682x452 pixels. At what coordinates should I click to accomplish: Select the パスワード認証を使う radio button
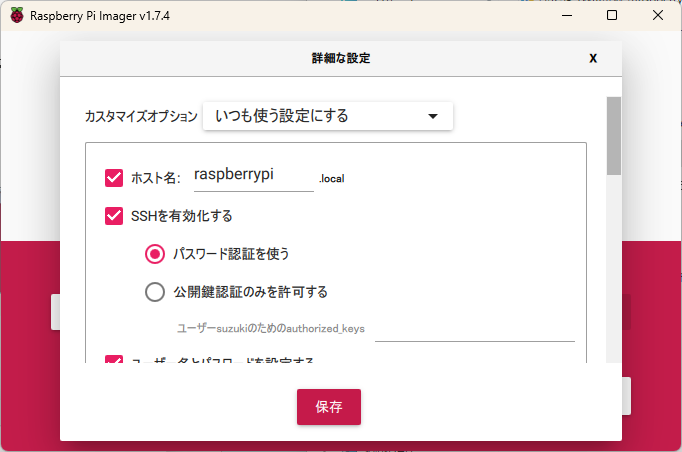pos(155,254)
